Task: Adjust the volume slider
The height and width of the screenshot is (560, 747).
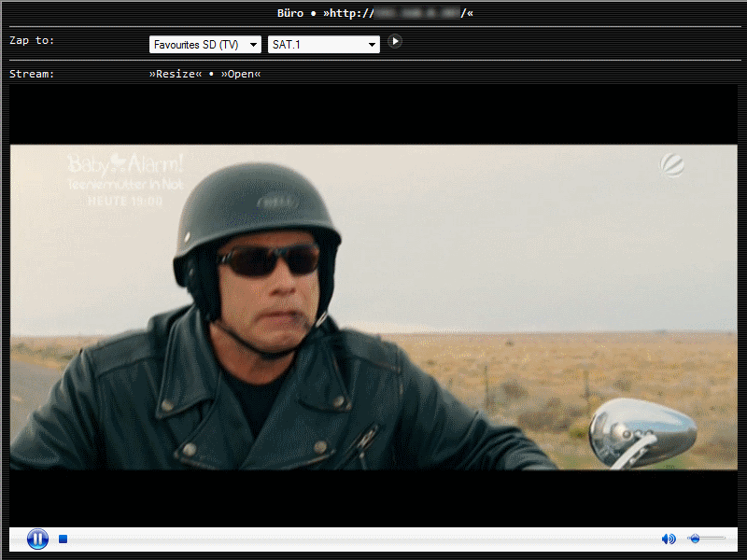Action: pyautogui.click(x=706, y=539)
